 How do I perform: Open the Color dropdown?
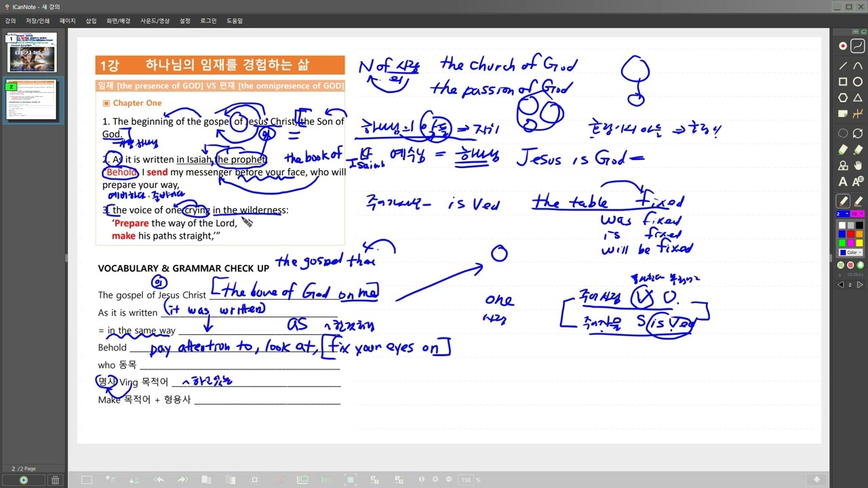[851, 252]
